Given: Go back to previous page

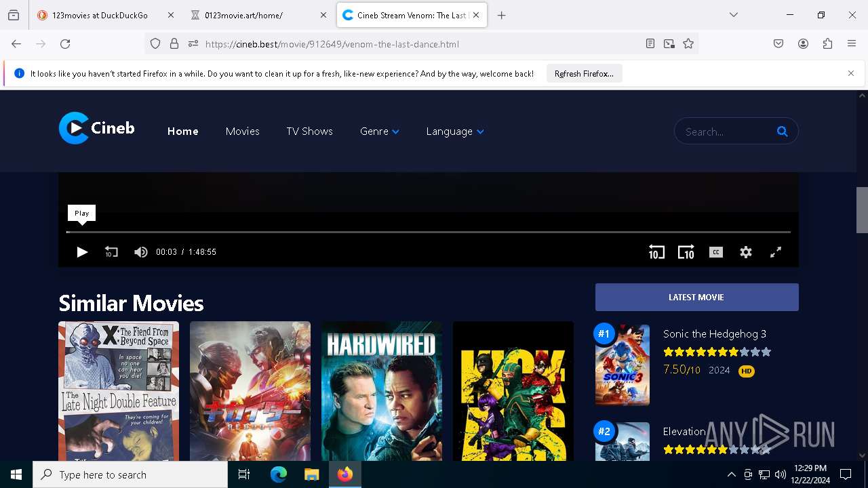Looking at the screenshot, I should [16, 43].
